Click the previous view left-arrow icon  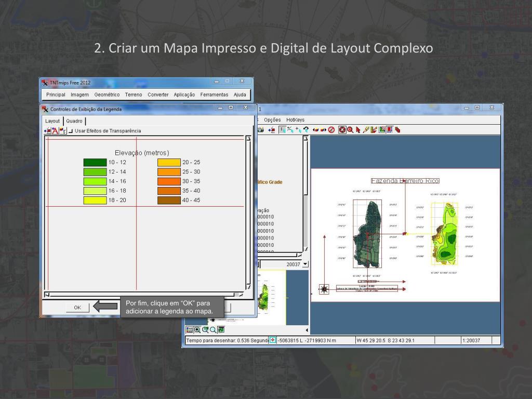(315, 130)
